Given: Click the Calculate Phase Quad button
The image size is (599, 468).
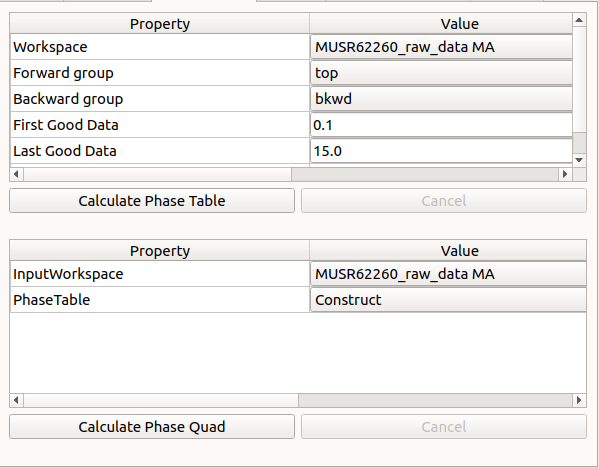Looking at the screenshot, I should (x=152, y=427).
